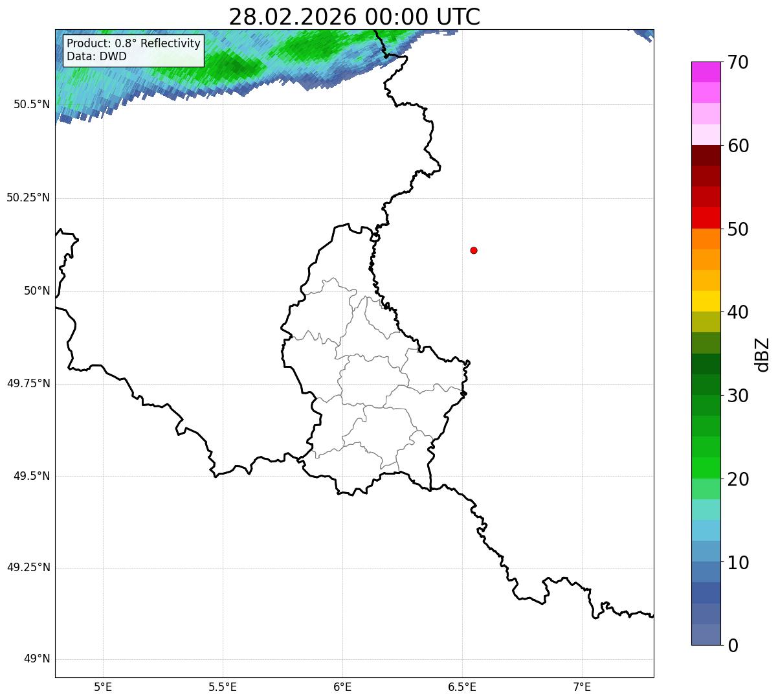Click the 50.5°N latitude tick label
The image size is (778, 700).
click(32, 104)
